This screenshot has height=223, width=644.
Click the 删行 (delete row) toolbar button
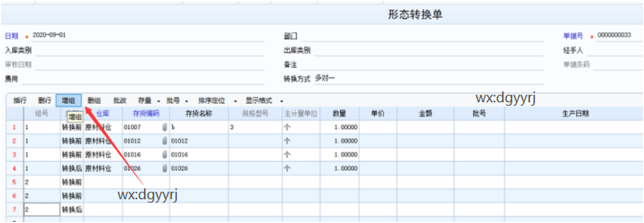coord(44,101)
